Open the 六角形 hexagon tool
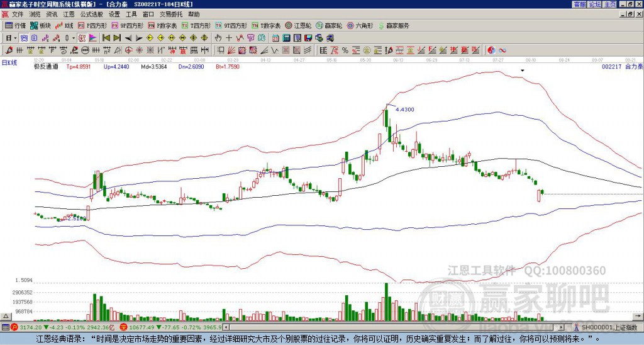This screenshot has height=345, width=644. 360,25
